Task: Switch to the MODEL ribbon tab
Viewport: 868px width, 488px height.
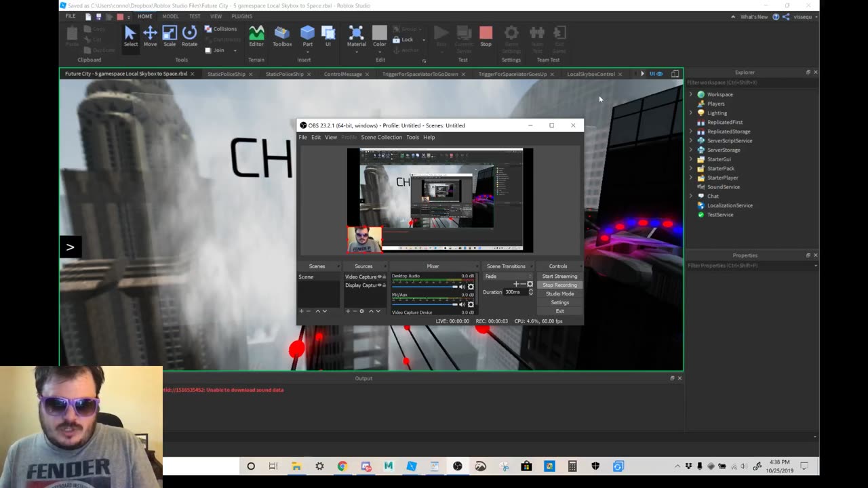Action: coord(170,16)
